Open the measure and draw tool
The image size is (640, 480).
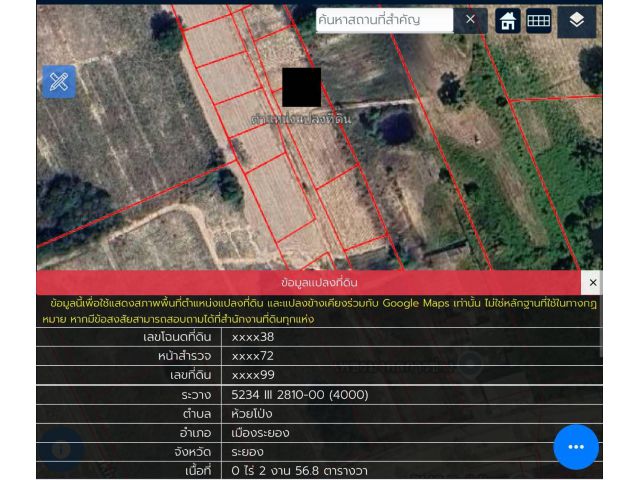point(59,82)
